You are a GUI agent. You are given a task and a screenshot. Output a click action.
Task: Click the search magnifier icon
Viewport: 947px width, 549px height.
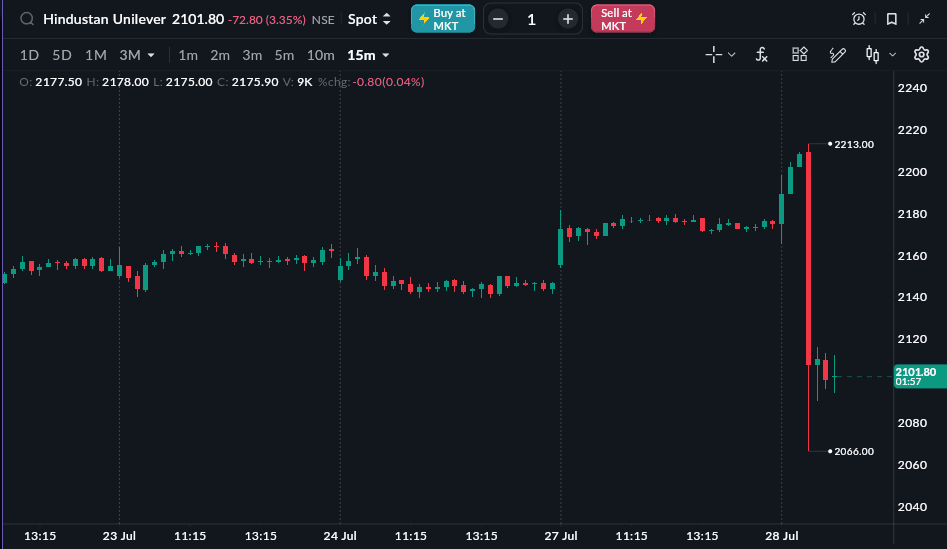[x=27, y=19]
